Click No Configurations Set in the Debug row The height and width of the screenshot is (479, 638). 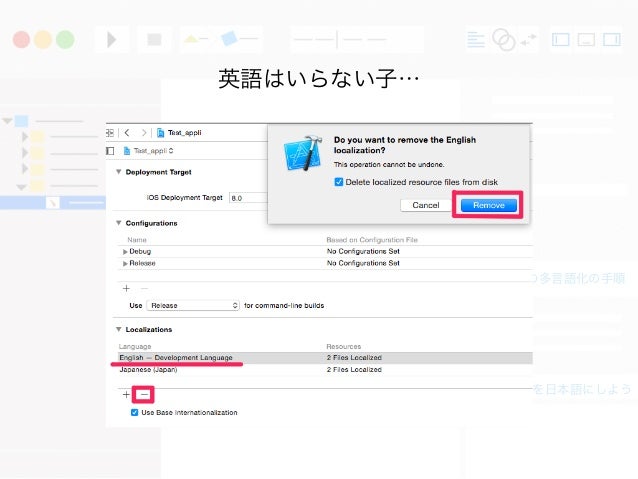(363, 252)
